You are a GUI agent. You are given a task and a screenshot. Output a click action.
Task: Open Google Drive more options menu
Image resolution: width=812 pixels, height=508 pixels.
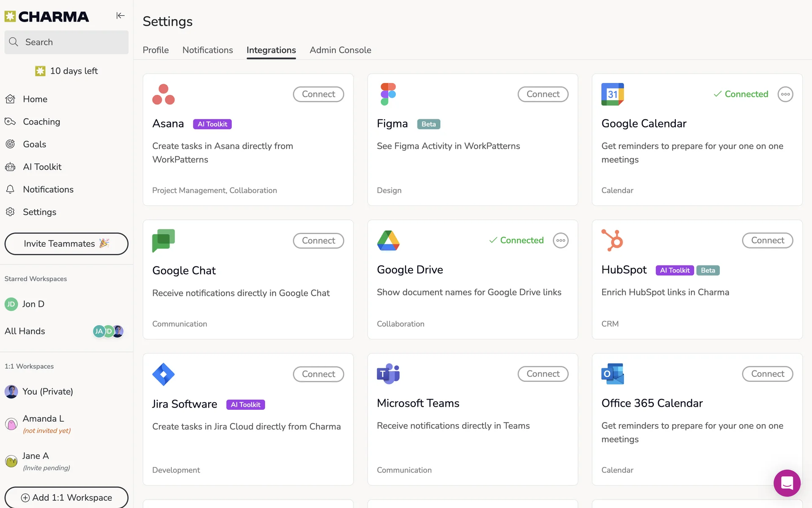(560, 240)
